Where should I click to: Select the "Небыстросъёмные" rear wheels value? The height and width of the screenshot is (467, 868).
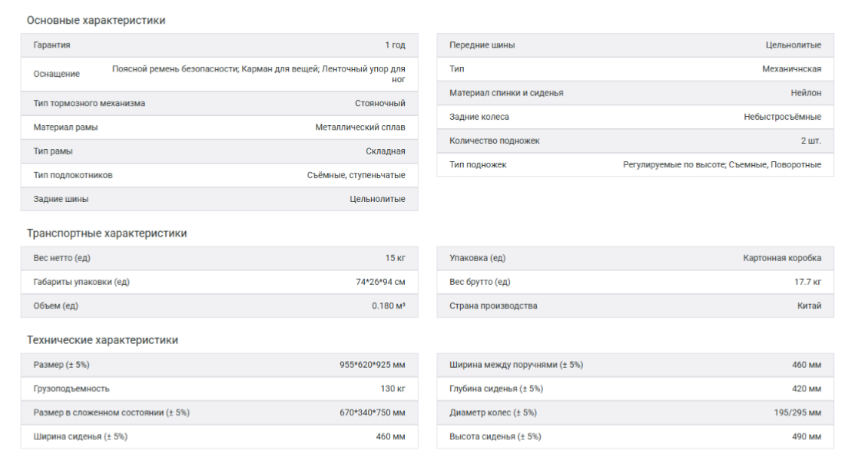pyautogui.click(x=782, y=117)
